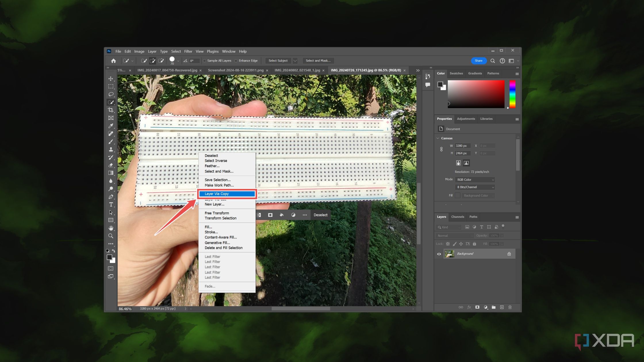Image resolution: width=644 pixels, height=362 pixels.
Task: Select the Gradient tool
Action: (111, 173)
